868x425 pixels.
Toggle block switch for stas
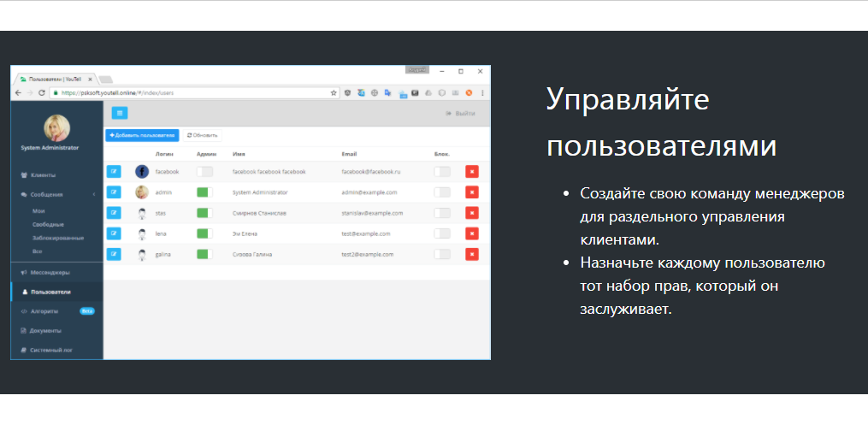pyautogui.click(x=442, y=213)
